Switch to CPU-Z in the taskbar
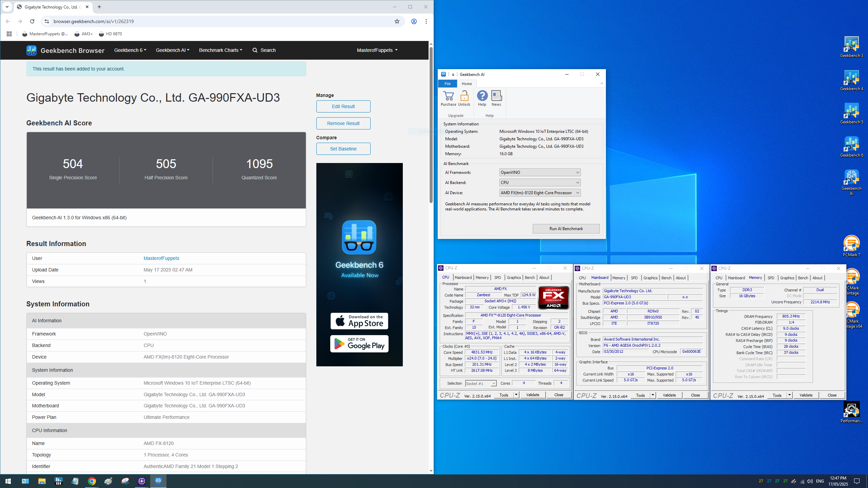The image size is (868, 488). click(x=142, y=481)
